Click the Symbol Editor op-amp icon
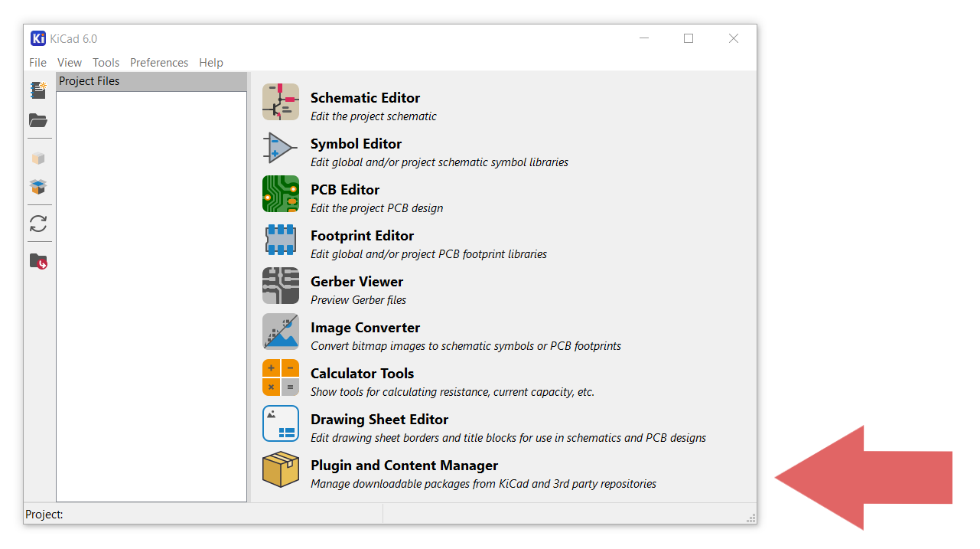The height and width of the screenshot is (549, 980). [x=281, y=148]
